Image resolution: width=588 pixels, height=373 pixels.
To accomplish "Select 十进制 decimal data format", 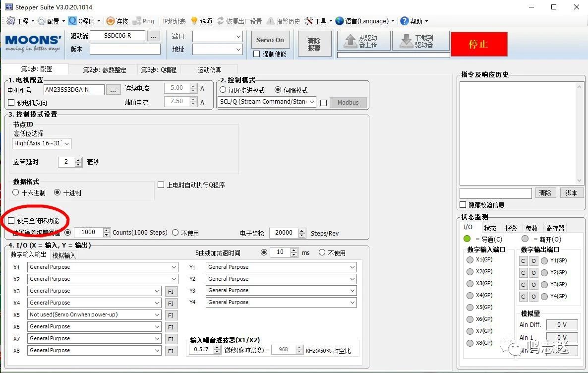I will [58, 192].
